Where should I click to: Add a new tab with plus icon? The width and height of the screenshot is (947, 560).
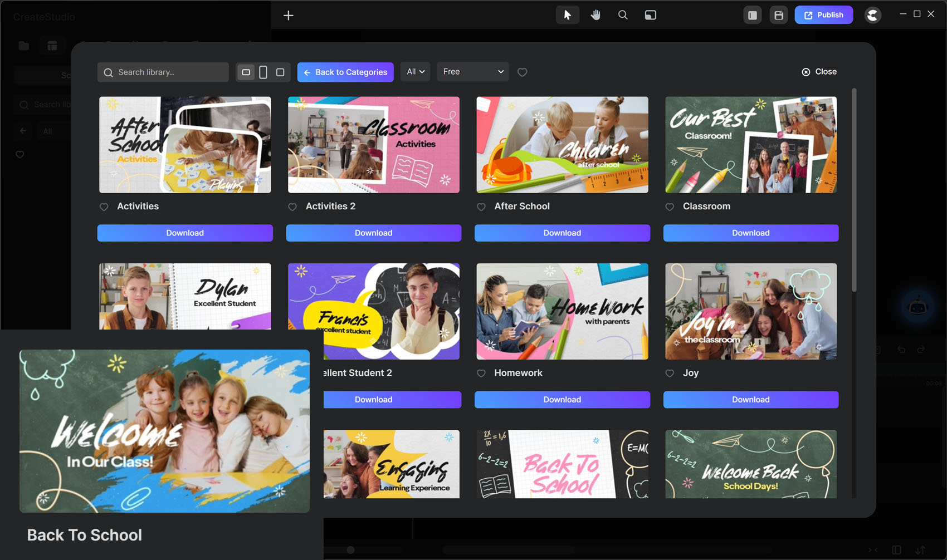288,16
